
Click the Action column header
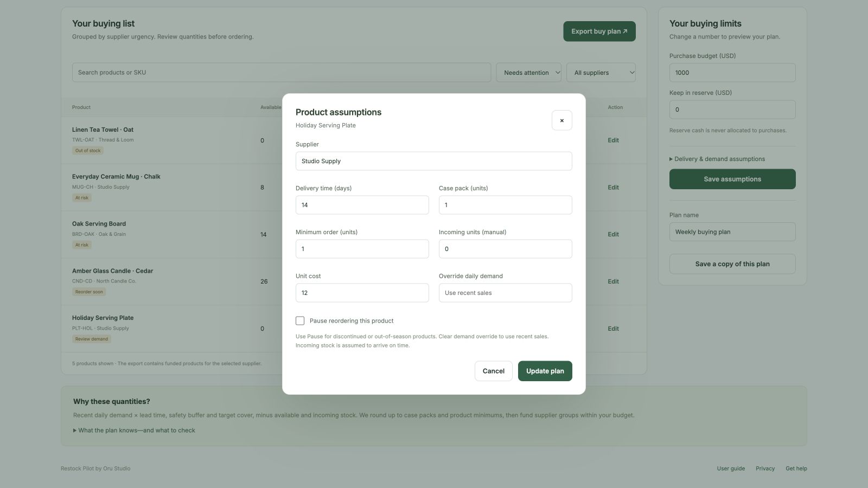[615, 107]
